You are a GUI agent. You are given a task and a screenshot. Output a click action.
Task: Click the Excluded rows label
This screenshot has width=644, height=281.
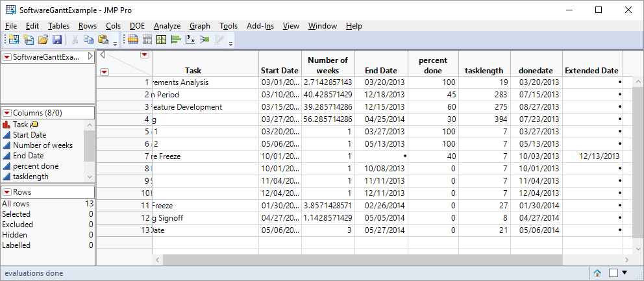click(x=18, y=225)
